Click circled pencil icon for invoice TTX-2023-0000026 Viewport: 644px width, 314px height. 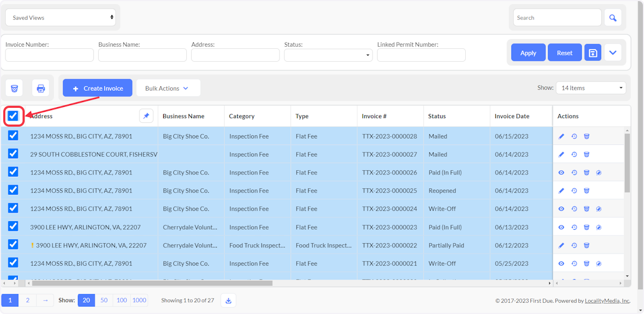(599, 173)
